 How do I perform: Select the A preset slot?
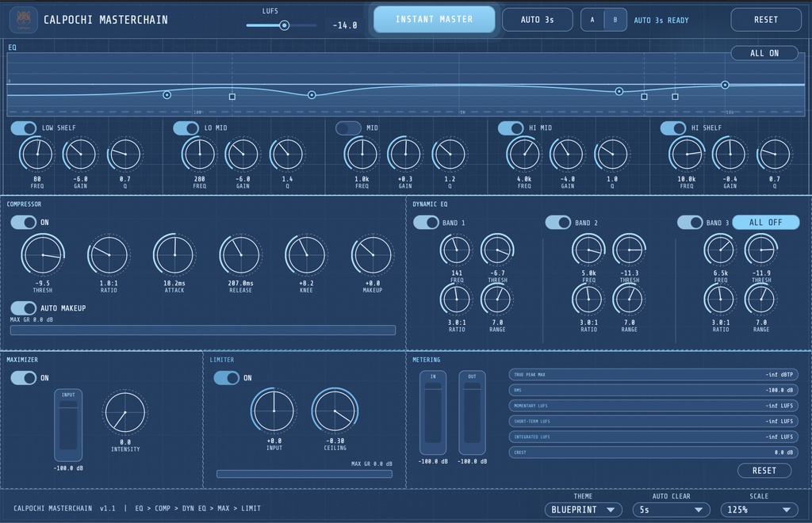(x=592, y=20)
